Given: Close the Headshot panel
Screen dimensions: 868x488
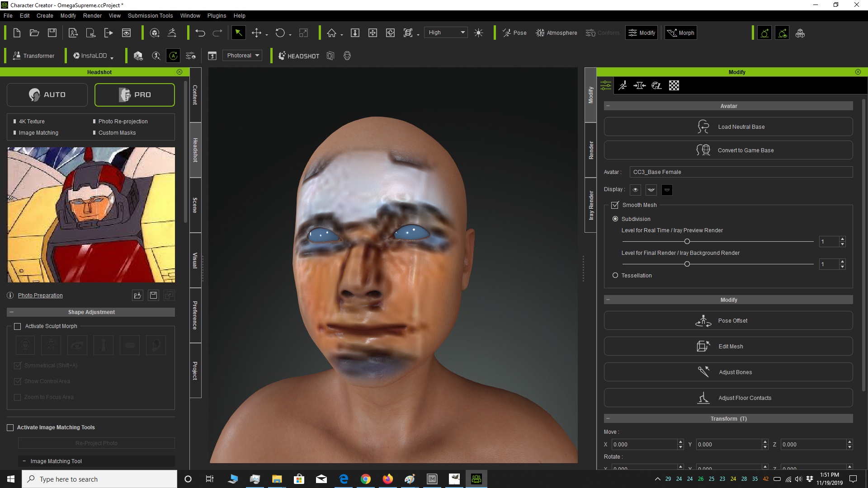Looking at the screenshot, I should point(179,72).
